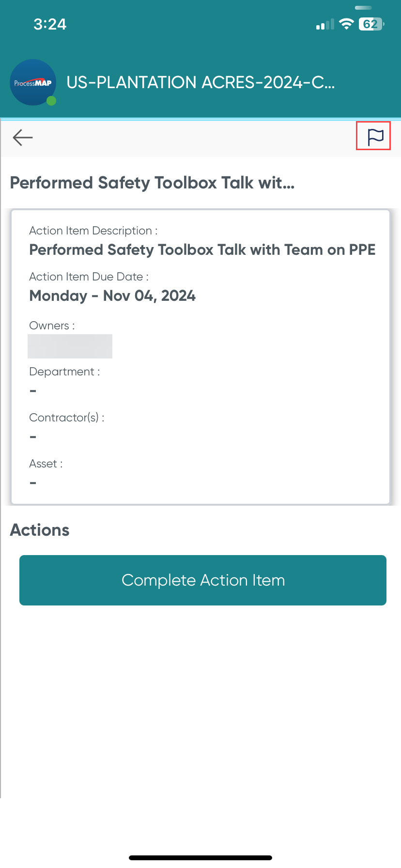Click the flag icon to mark action item
Viewport: 401px width, 868px height.
[373, 137]
